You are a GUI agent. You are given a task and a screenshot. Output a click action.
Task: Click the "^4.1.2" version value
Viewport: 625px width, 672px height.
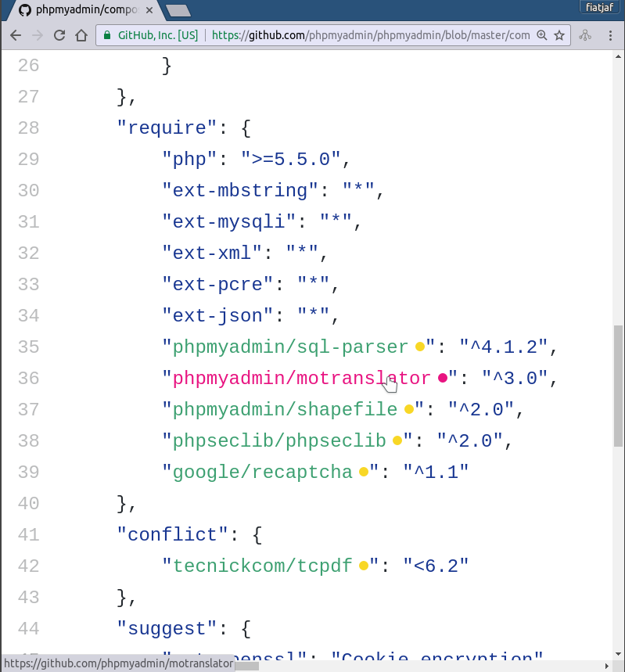[504, 347]
